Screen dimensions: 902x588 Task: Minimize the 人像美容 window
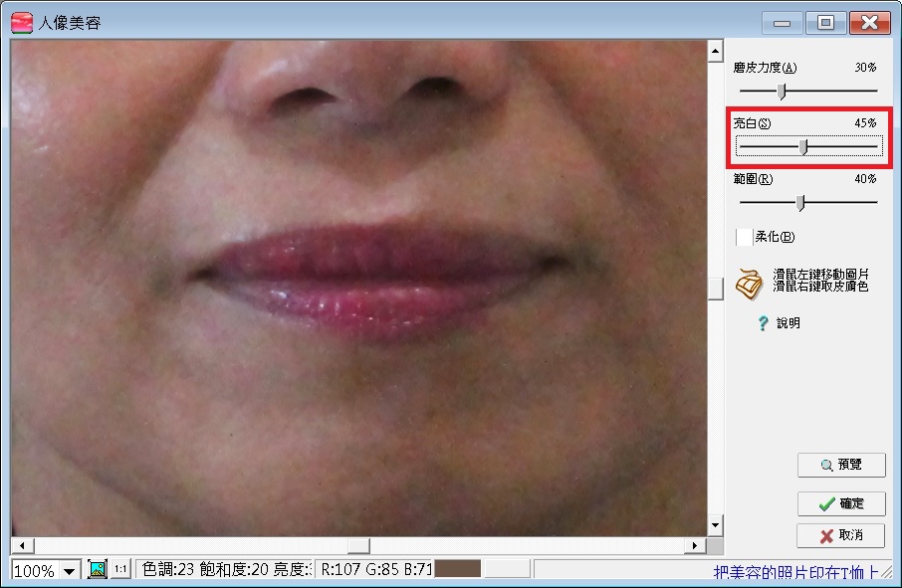point(782,23)
